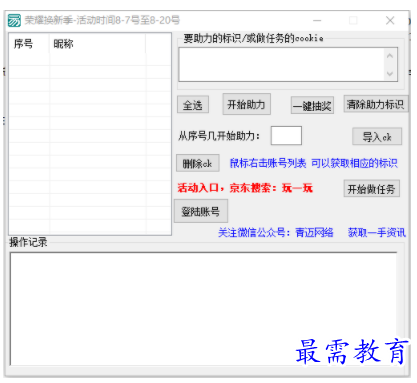This screenshot has width=417, height=383.
Task: Click the 全选 button
Action: coord(193,105)
